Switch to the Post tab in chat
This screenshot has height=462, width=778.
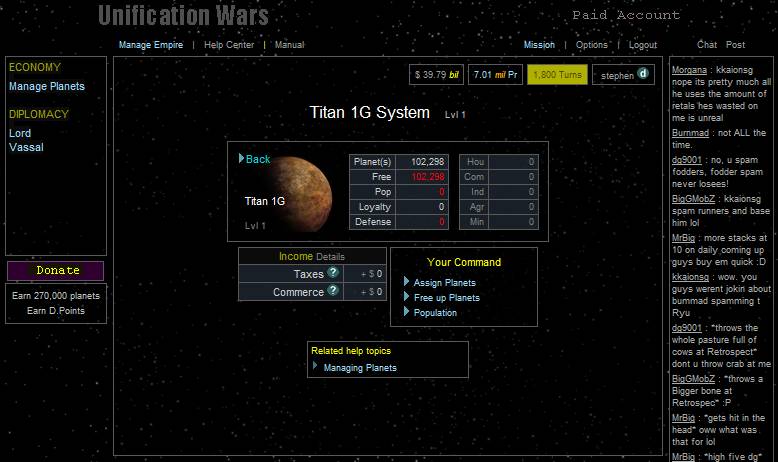pyautogui.click(x=735, y=45)
